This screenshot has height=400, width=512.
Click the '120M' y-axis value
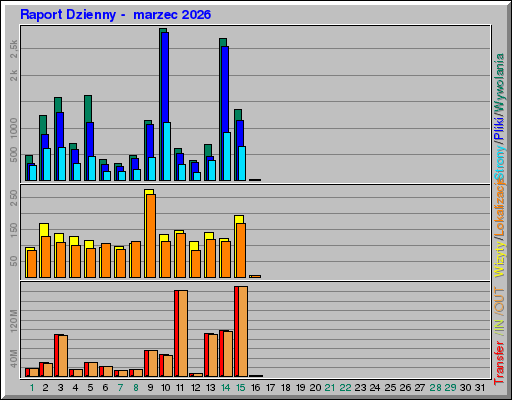pos(14,321)
